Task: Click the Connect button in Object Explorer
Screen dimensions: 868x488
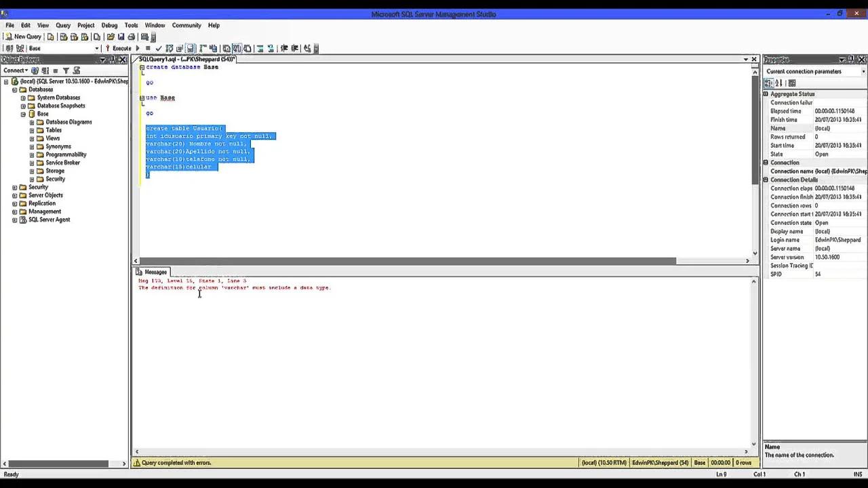Action: 14,70
